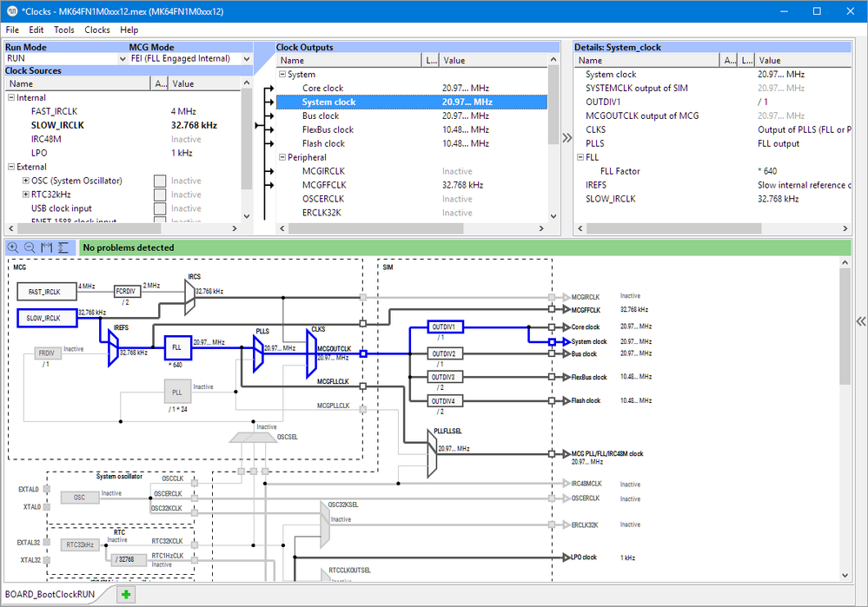Select the OUTDIV1 divider block
The image size is (868, 607).
click(x=445, y=327)
